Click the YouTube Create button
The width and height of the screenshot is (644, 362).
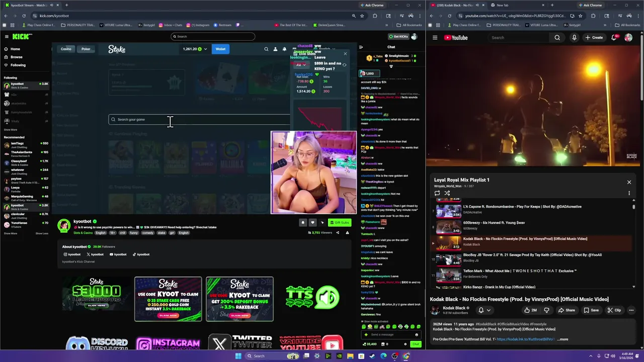tap(594, 38)
